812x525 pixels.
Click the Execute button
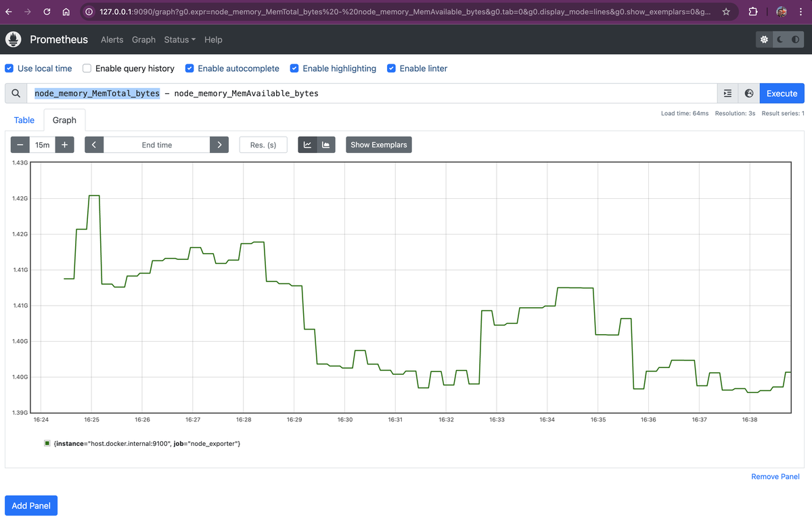(x=782, y=93)
